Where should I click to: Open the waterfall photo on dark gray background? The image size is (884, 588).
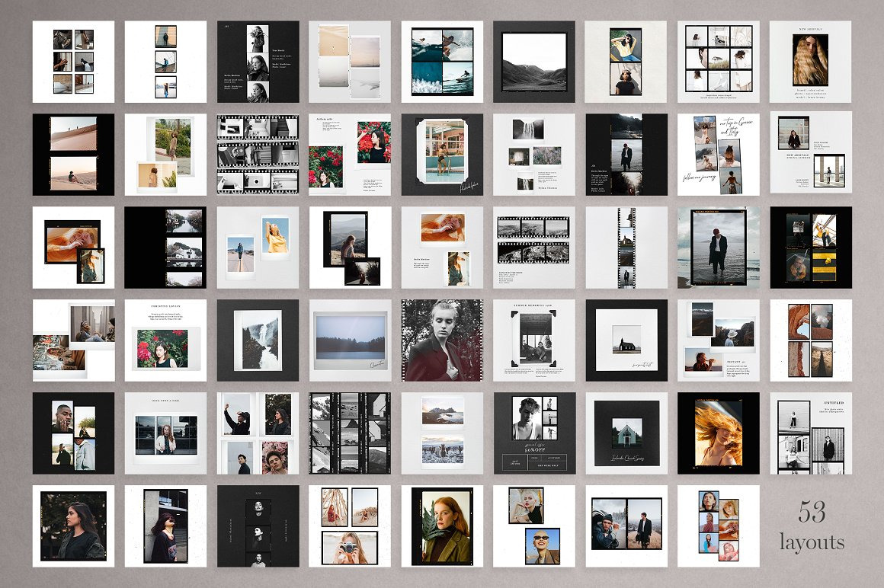pyautogui.click(x=258, y=340)
